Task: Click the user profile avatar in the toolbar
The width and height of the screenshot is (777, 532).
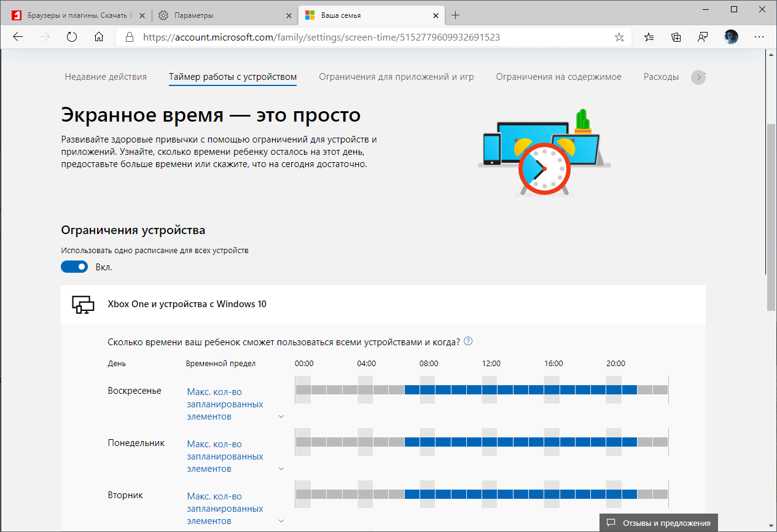Action: point(731,37)
